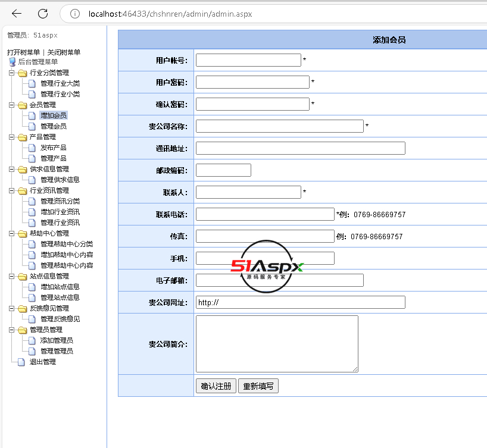This screenshot has height=448, width=487.
Task: Click the browser back arrow icon
Action: pyautogui.click(x=17, y=14)
